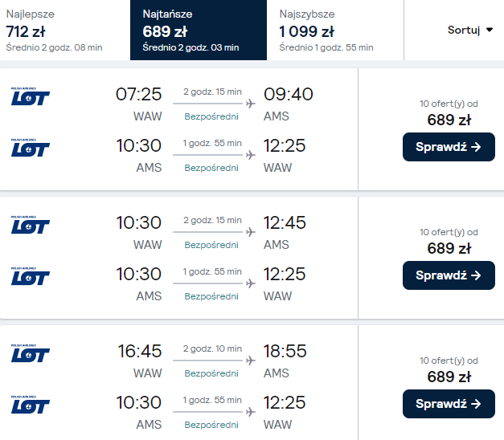Click the 07:25 departure time
Image resolution: width=504 pixels, height=440 pixels.
[139, 95]
